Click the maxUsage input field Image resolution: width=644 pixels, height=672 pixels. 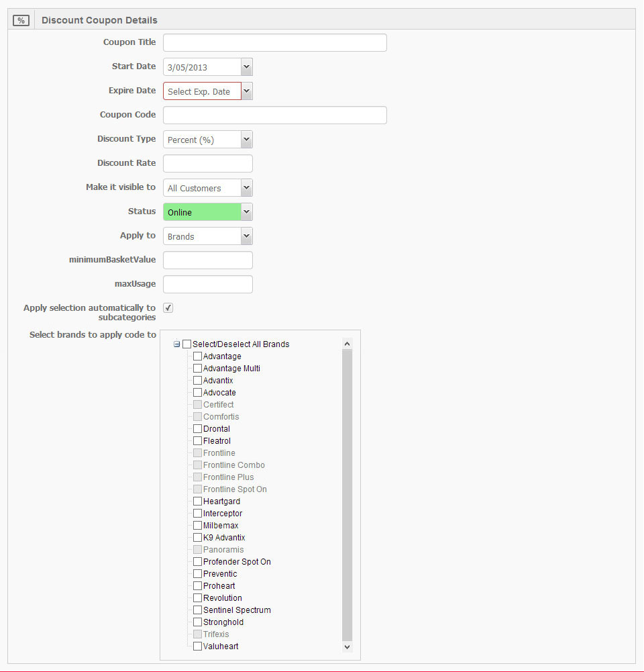(208, 285)
